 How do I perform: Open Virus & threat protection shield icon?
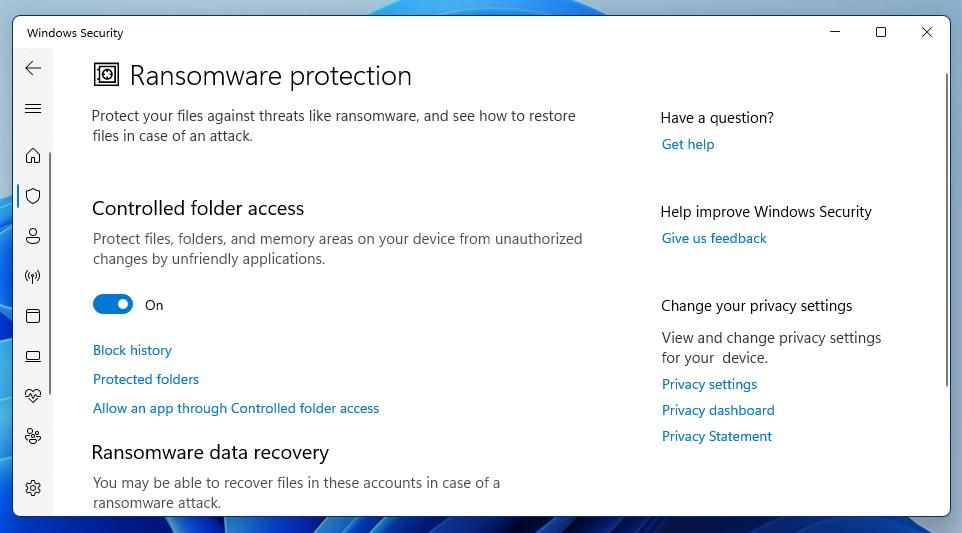point(33,196)
